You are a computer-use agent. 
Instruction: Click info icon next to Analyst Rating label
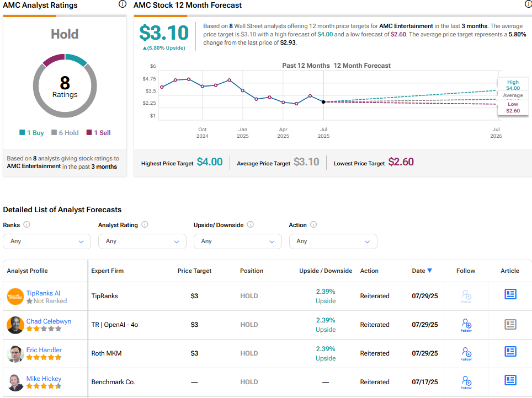coord(145,225)
